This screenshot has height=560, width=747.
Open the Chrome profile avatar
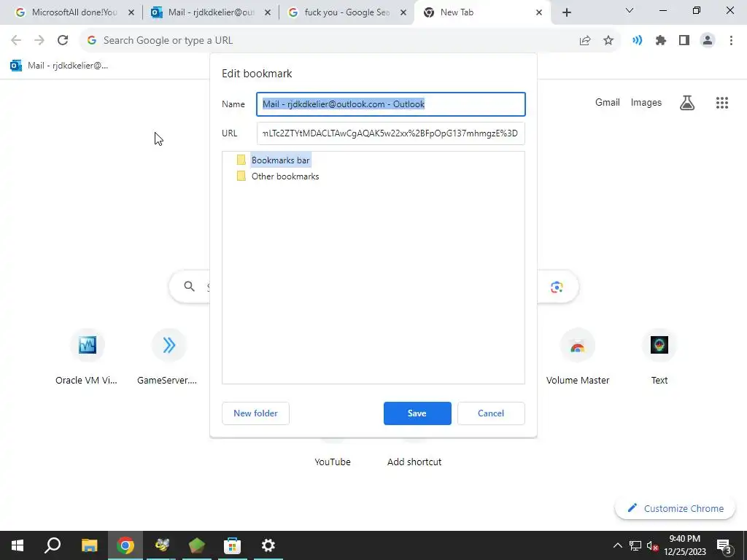708,41
